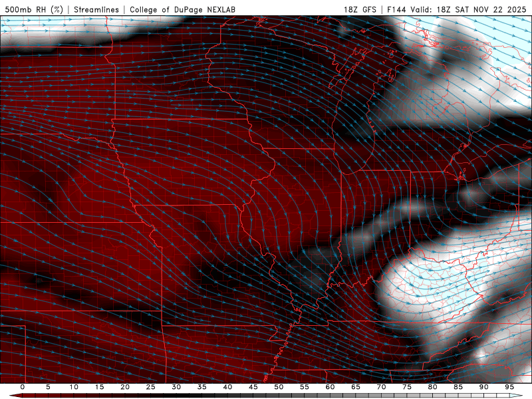The width and height of the screenshot is (532, 399).
Task: Click the '95' colorbar label
Action: (509, 387)
